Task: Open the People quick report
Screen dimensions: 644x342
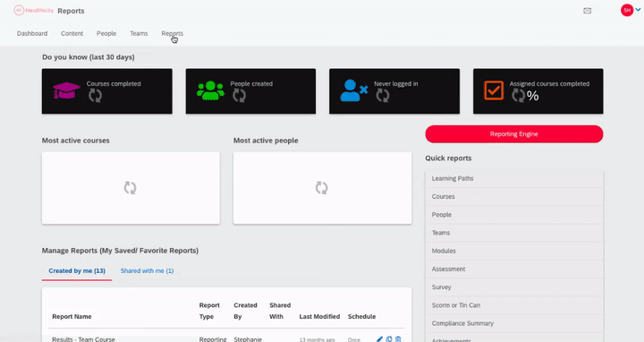Action: (x=514, y=215)
